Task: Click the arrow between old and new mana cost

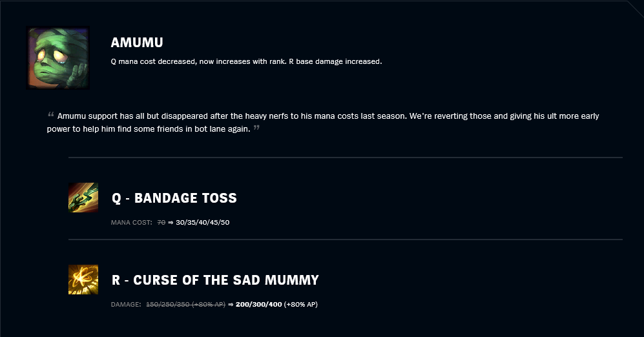Action: (171, 223)
